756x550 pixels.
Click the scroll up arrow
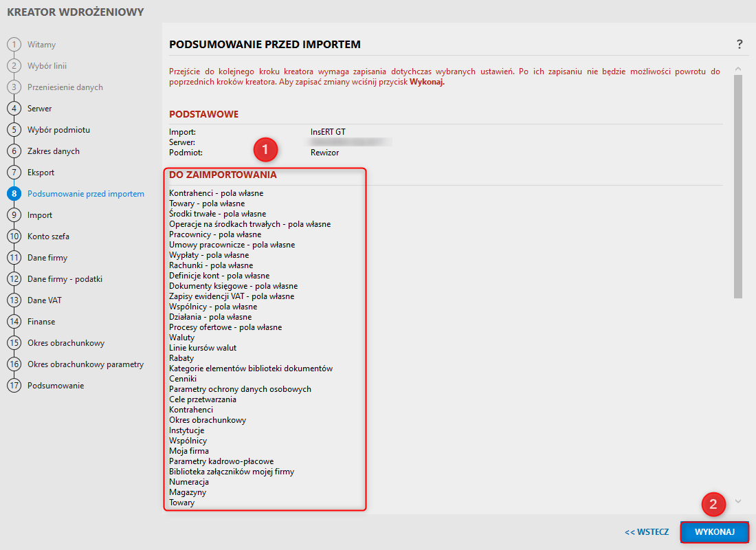pos(738,69)
